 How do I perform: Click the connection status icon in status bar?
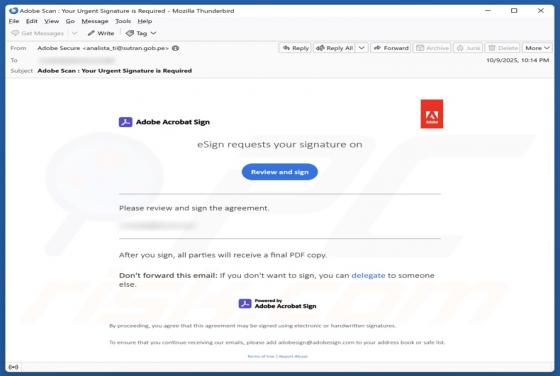coord(13,367)
